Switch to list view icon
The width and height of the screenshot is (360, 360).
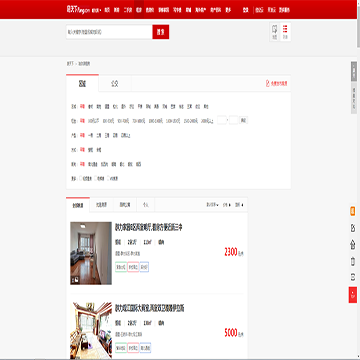[x=285, y=32]
